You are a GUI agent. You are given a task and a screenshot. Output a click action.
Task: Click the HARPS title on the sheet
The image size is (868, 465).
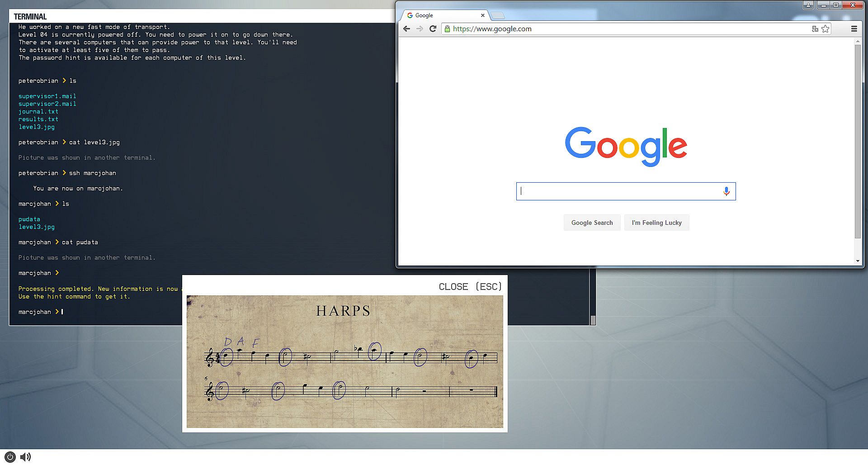point(343,311)
